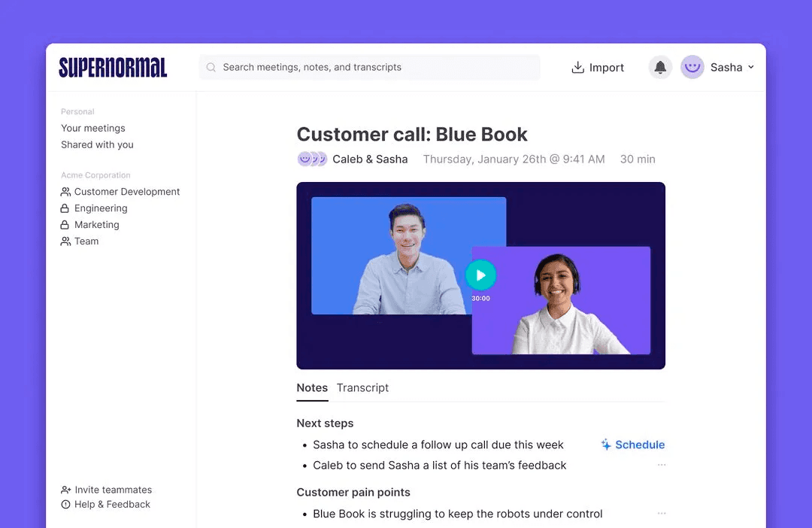Click the search magnifier icon
This screenshot has width=812, height=528.
coord(211,68)
